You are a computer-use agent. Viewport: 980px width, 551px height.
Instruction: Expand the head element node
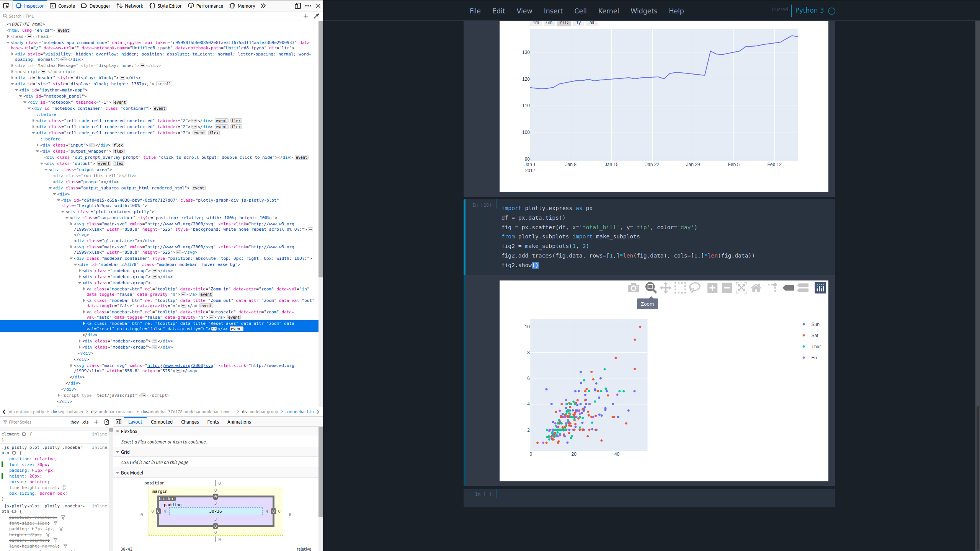8,36
